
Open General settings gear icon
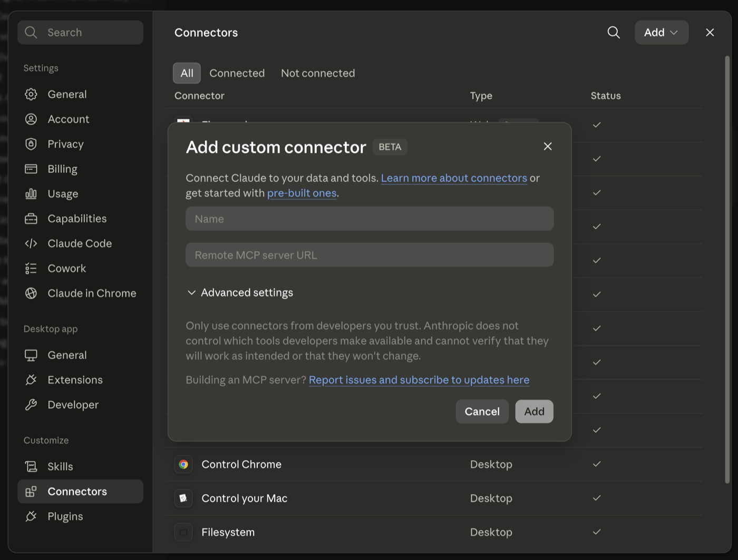point(31,94)
